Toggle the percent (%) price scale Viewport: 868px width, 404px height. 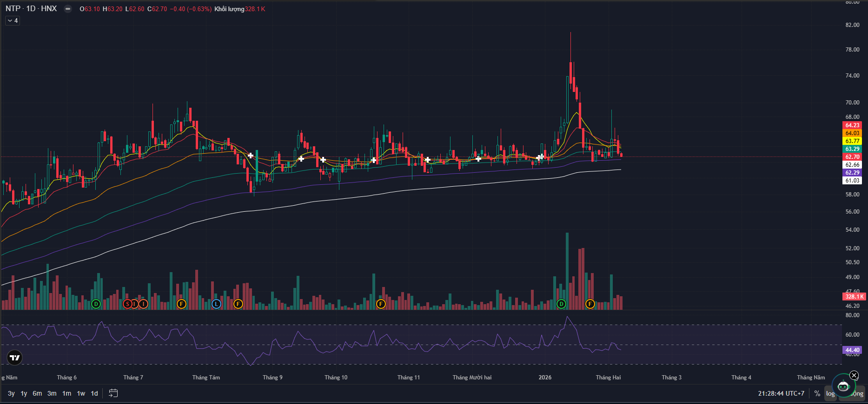[x=817, y=393]
